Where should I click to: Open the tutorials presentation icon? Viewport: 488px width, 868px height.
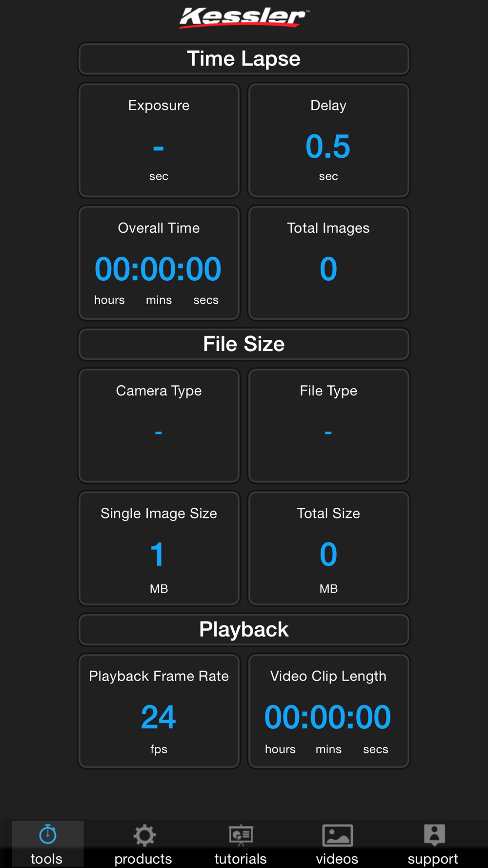click(x=241, y=835)
